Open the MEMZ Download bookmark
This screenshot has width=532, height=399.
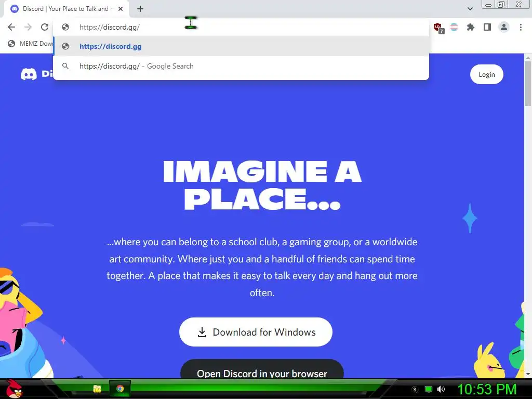click(x=31, y=44)
